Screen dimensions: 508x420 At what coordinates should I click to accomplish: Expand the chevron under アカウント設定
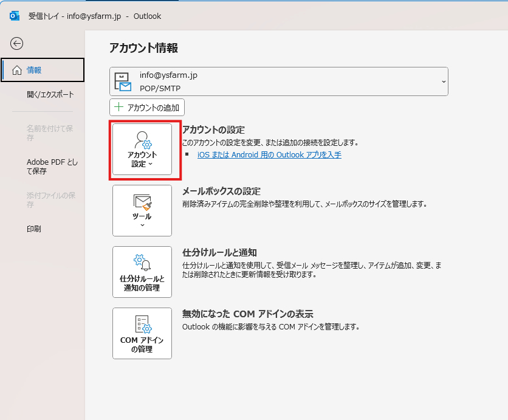coord(151,164)
